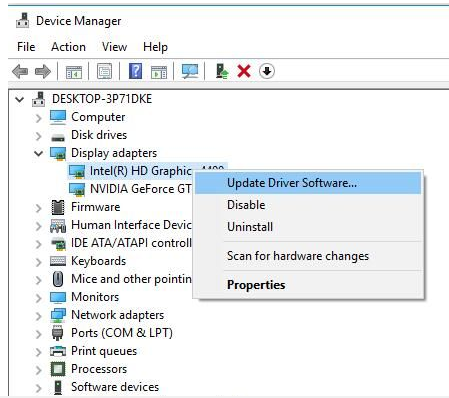Expand the Ports (COM & LPT) category

click(x=39, y=334)
